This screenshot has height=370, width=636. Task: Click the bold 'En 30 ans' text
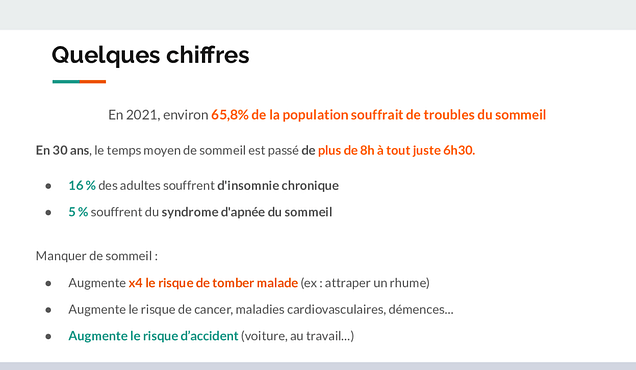pos(62,151)
